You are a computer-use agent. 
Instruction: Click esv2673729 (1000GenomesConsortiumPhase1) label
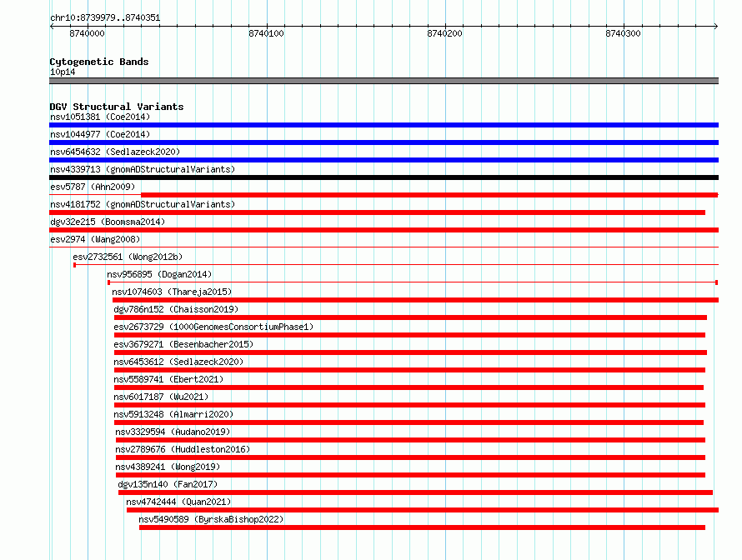pyautogui.click(x=213, y=327)
